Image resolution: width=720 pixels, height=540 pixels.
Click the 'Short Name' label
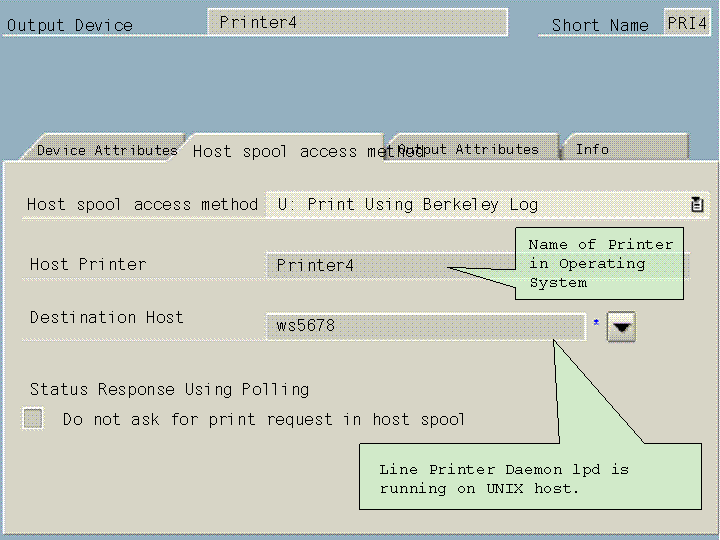pos(600,25)
